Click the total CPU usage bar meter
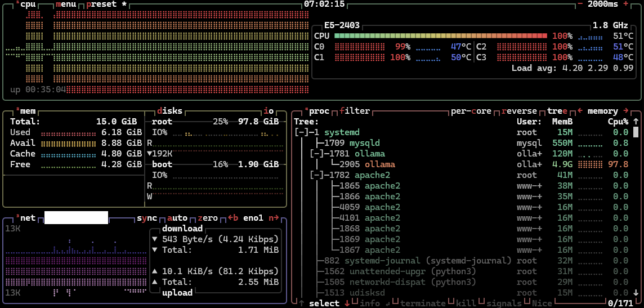Image resolution: width=644 pixels, height=308 pixels. (441, 36)
